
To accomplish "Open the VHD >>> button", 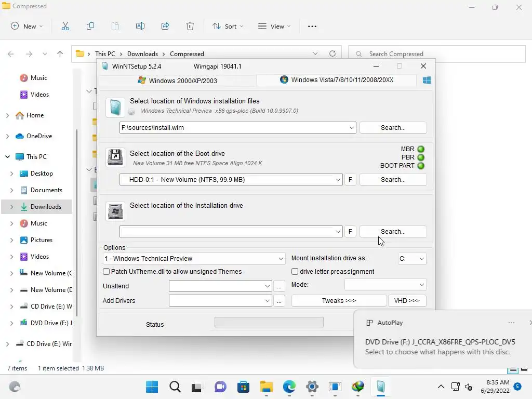I will [407, 301].
